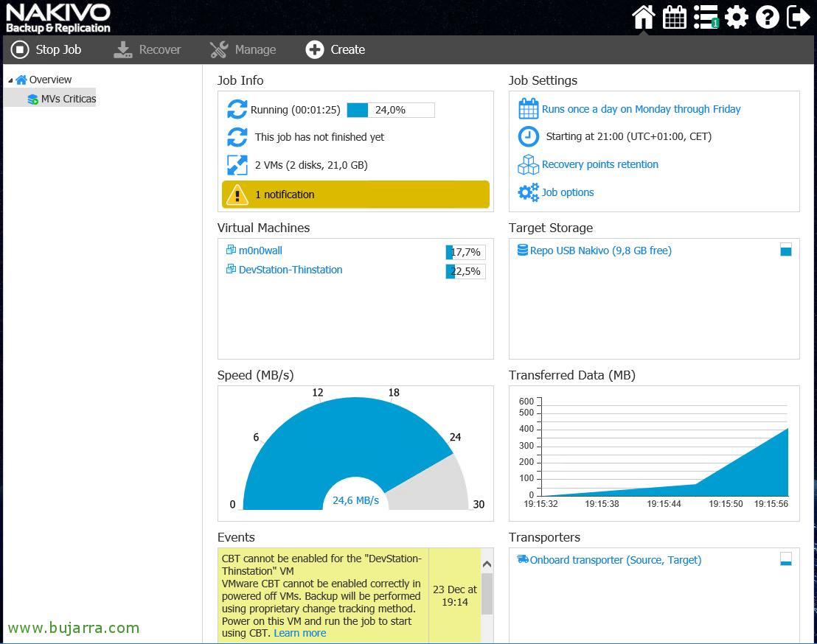This screenshot has width=817, height=644.
Task: Open the Repo USB Nakivo repository link
Action: (x=601, y=251)
